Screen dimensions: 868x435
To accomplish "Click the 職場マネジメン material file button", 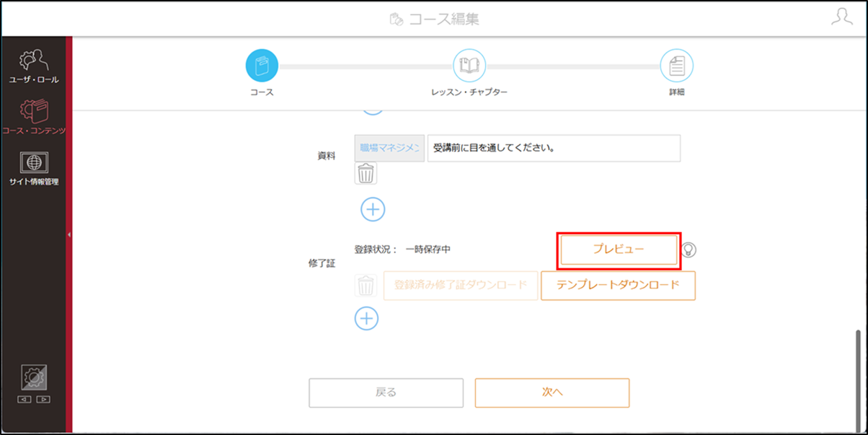I will pos(389,148).
